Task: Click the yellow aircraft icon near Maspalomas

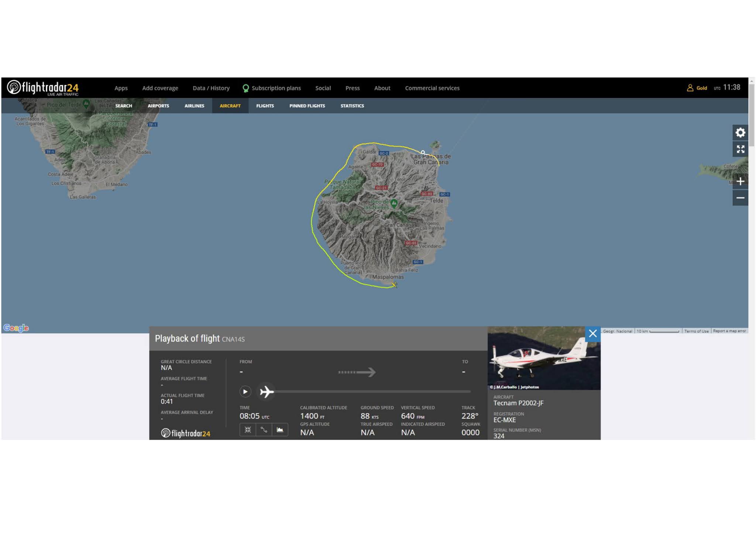Action: pyautogui.click(x=394, y=284)
